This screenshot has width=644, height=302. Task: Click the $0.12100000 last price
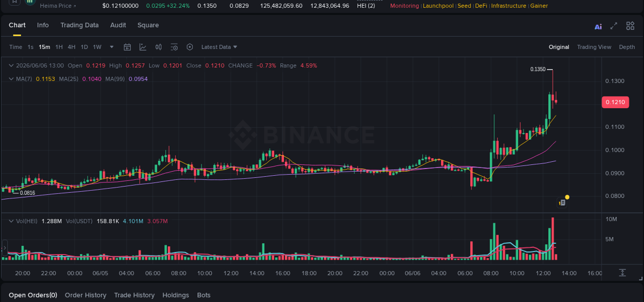point(121,6)
